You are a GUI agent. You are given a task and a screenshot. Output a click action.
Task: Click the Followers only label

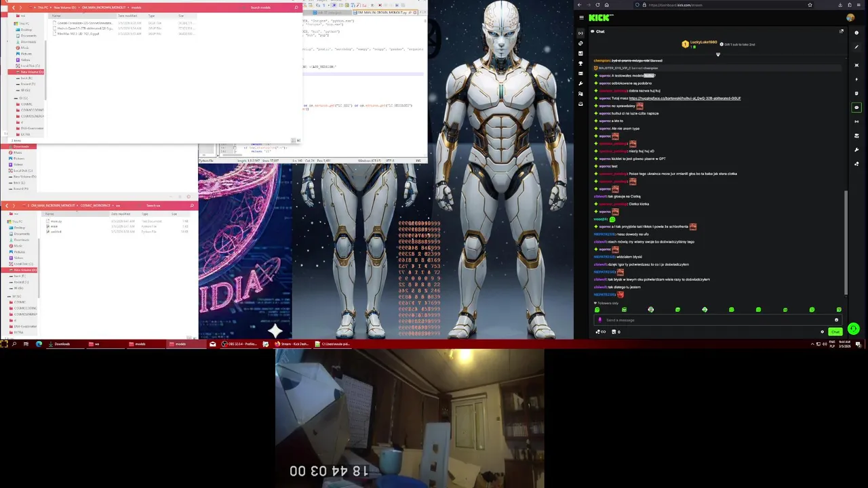[608, 303]
